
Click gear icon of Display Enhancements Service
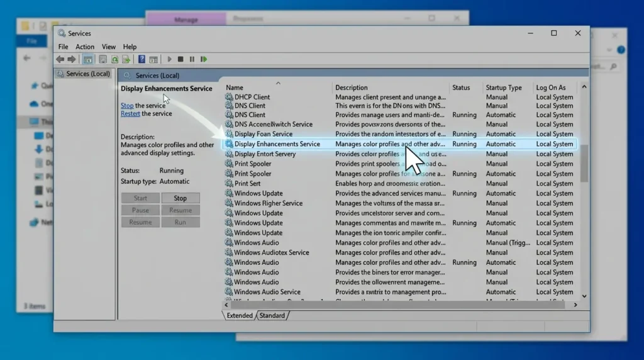point(229,144)
